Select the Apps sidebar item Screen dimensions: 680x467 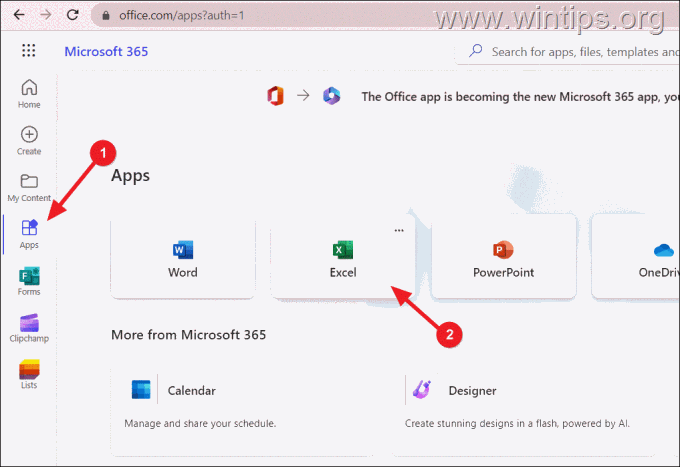tap(29, 234)
